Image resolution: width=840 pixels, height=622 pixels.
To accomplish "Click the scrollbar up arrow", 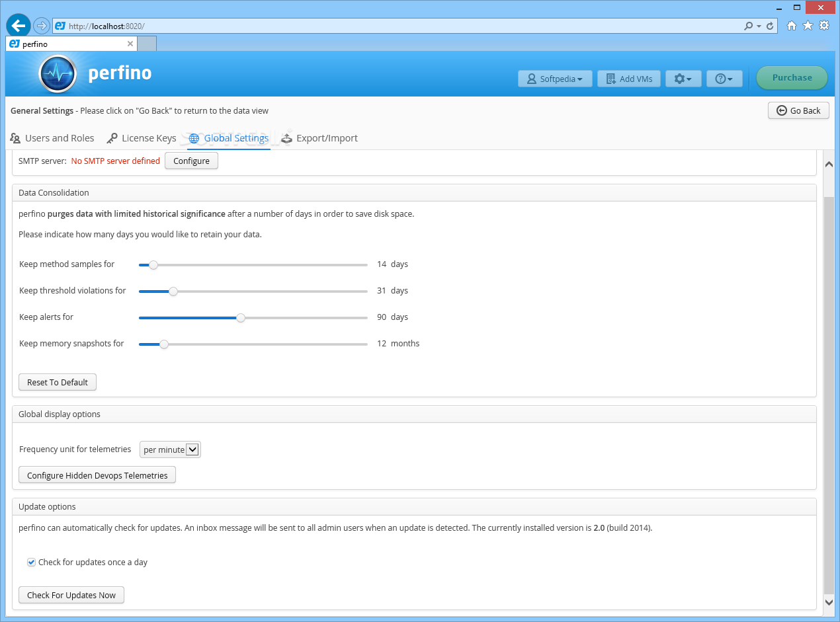I will [829, 163].
